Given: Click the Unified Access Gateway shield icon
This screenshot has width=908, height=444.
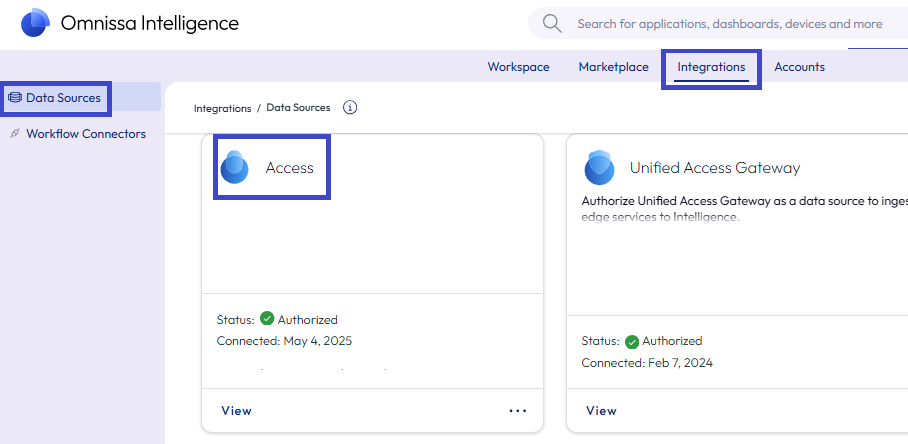Looking at the screenshot, I should (599, 167).
